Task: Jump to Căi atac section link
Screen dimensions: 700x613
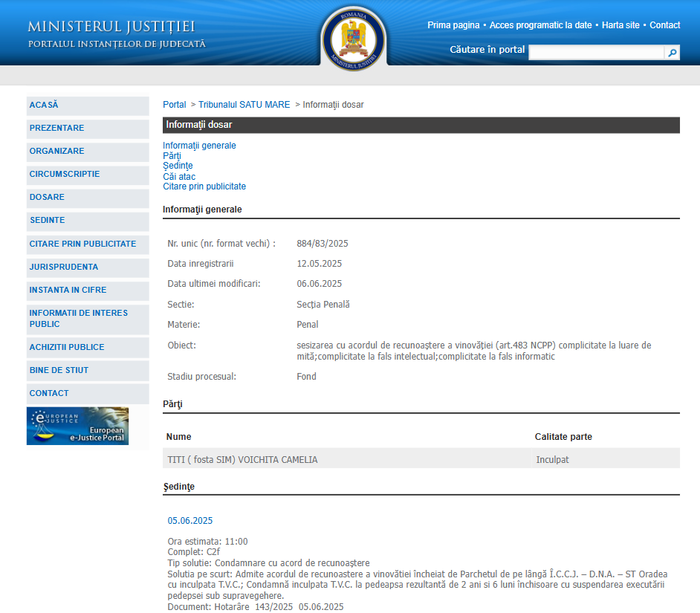Action: pos(179,177)
